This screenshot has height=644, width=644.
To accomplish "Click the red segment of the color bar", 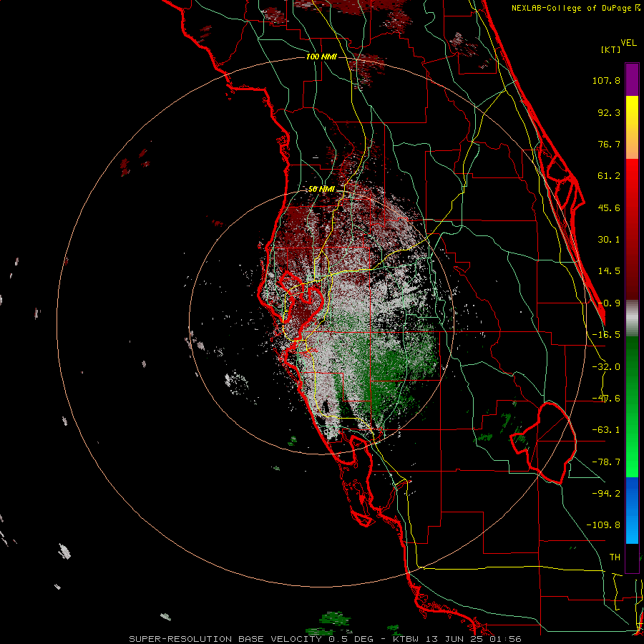I will [632, 229].
